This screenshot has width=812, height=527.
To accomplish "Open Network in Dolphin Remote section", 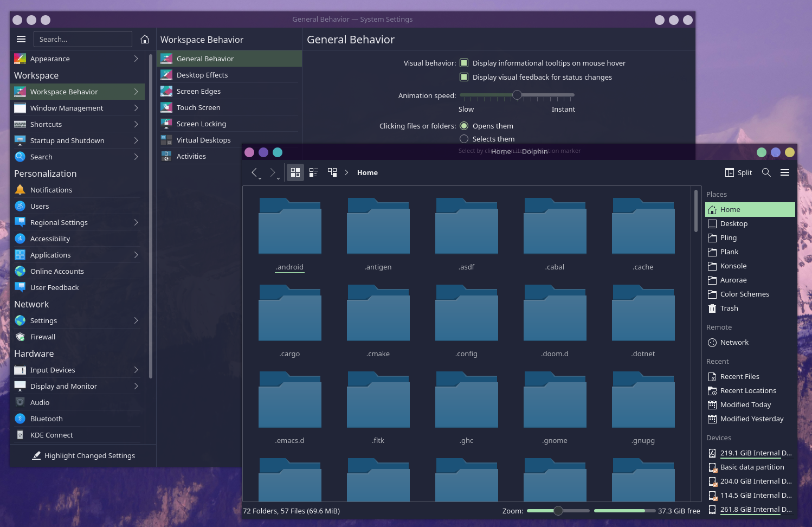I will coord(750,342).
